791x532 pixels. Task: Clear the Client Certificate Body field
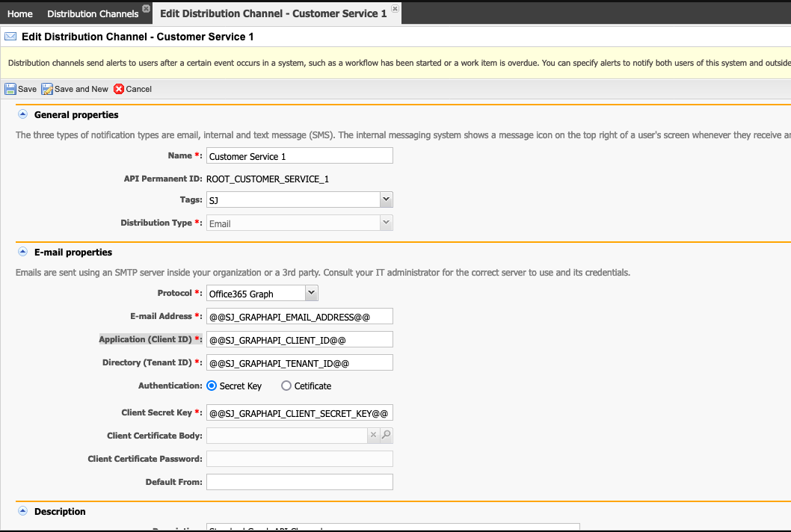373,435
